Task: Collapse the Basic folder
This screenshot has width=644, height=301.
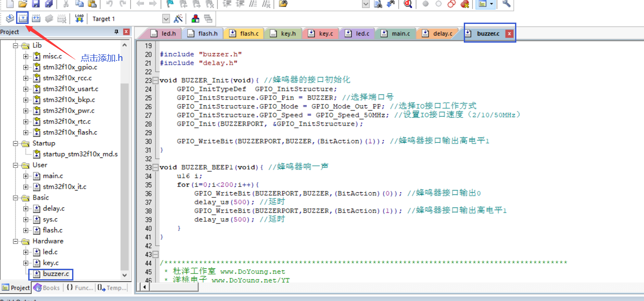Action: click(x=16, y=197)
